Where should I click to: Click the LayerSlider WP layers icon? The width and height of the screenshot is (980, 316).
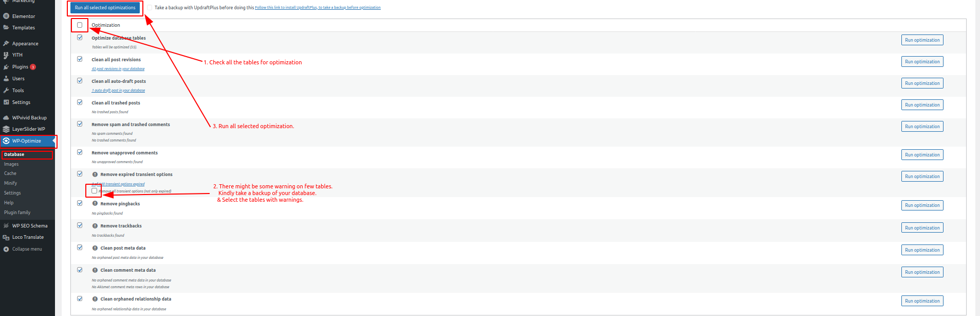(x=6, y=129)
